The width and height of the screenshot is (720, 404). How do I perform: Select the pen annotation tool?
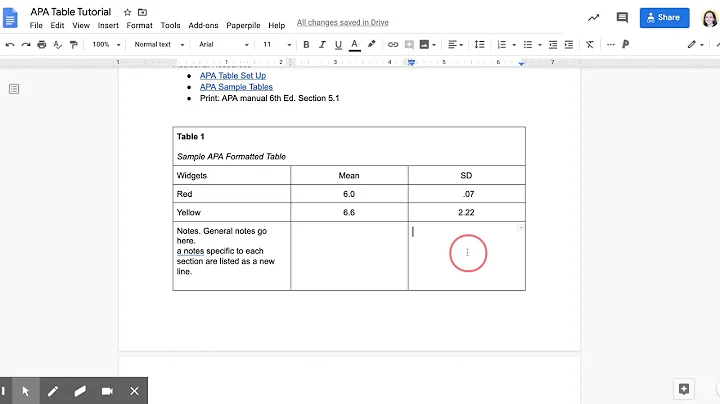[53, 391]
